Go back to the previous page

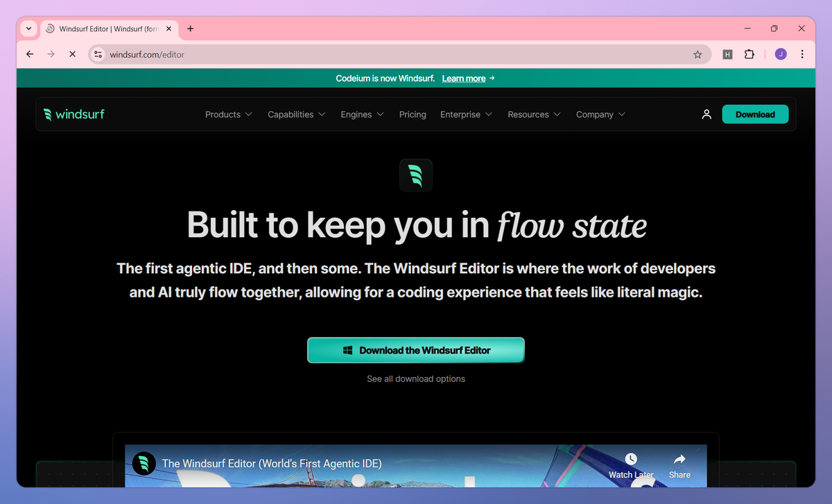(x=29, y=54)
